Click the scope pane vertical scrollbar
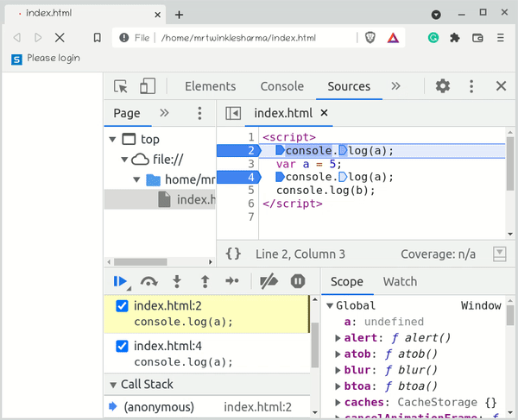Viewport: 518px width, 420px height. pyautogui.click(x=510, y=316)
